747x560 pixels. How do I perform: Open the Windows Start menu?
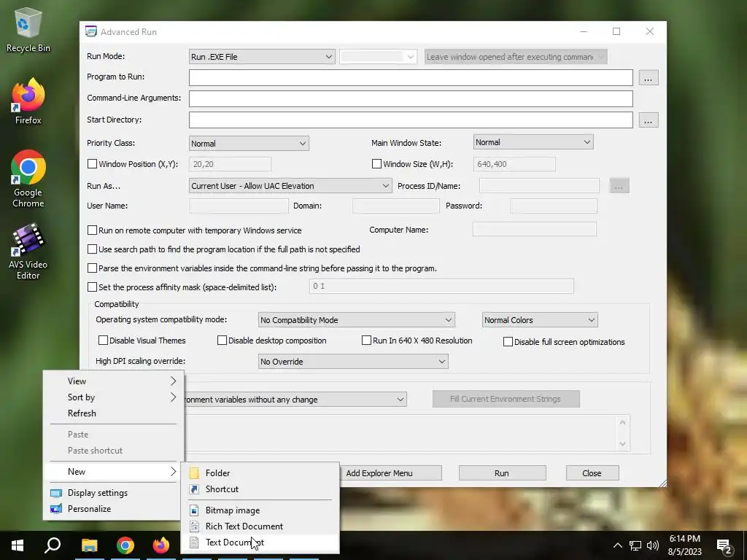coord(18,545)
